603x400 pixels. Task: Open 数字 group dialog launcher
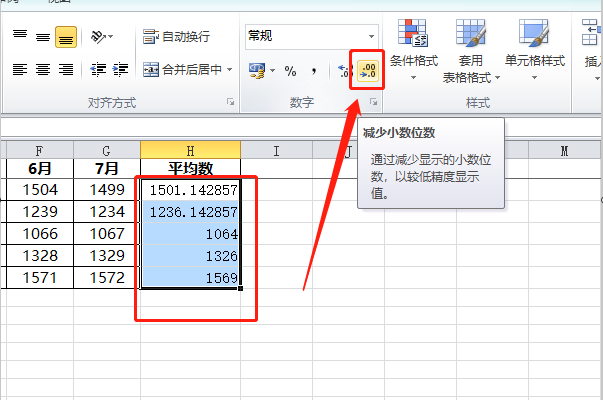[x=373, y=102]
